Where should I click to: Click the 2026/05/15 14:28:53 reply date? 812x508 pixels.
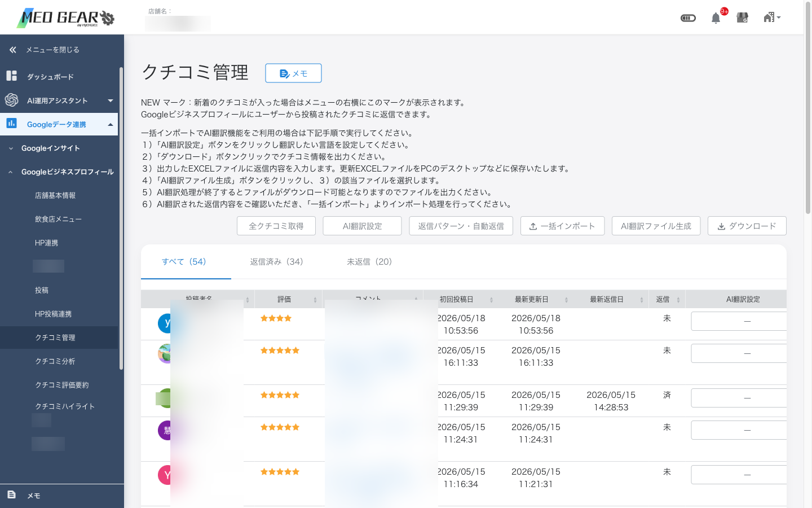click(611, 401)
